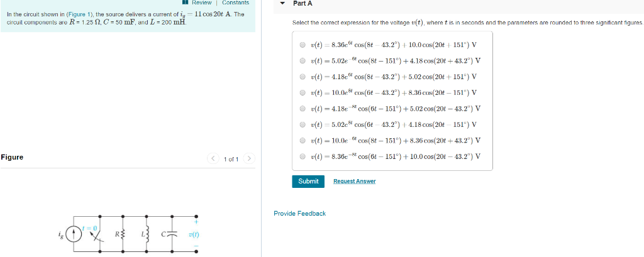Click the 'Select the correct expression' instruction text
644x257 pixels.
point(467,23)
